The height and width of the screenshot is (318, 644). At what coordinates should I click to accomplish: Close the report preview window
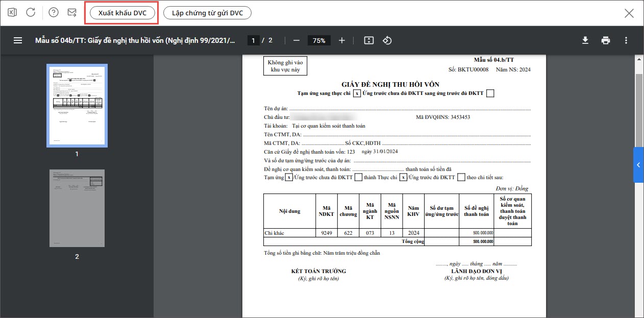629,13
